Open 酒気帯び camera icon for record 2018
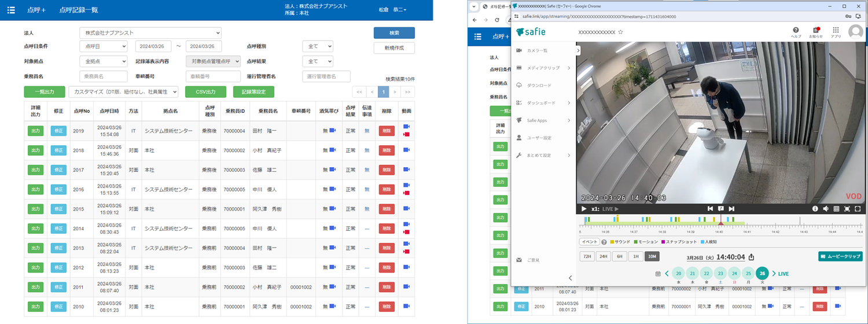Viewport: 868px width, 324px height. click(333, 150)
